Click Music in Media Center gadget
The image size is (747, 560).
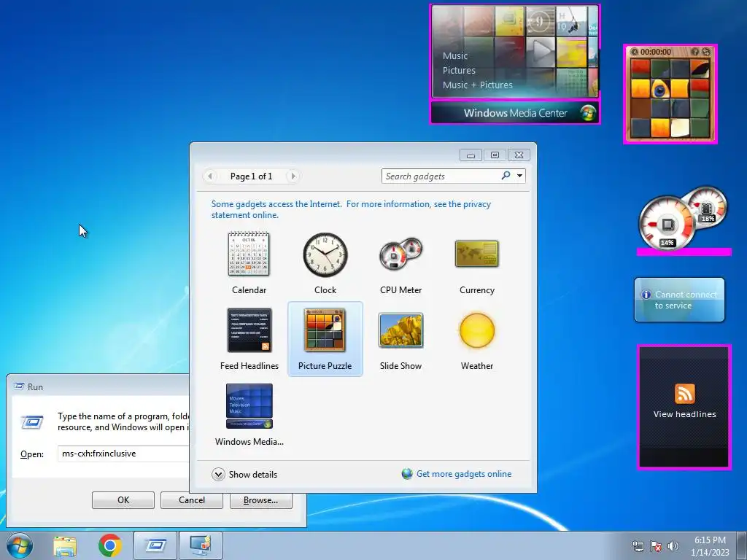(x=455, y=55)
